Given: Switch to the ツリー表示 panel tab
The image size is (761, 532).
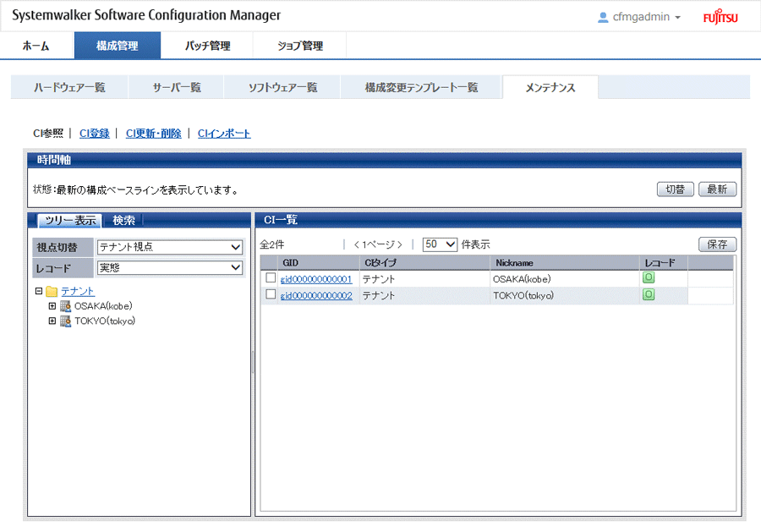Looking at the screenshot, I should point(70,221).
